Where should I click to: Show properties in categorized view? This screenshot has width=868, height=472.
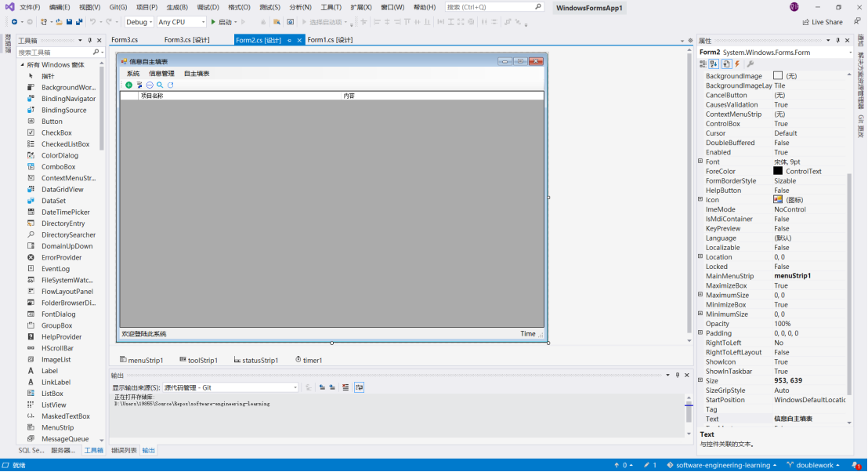pos(703,64)
